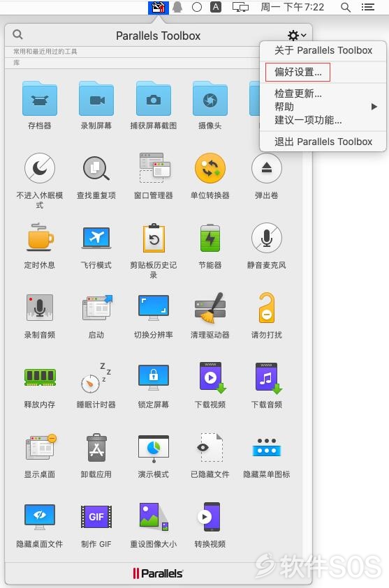This screenshot has height=588, width=389.
Task: Open the 录制屏幕 record screen folder
Action: [x=96, y=105]
